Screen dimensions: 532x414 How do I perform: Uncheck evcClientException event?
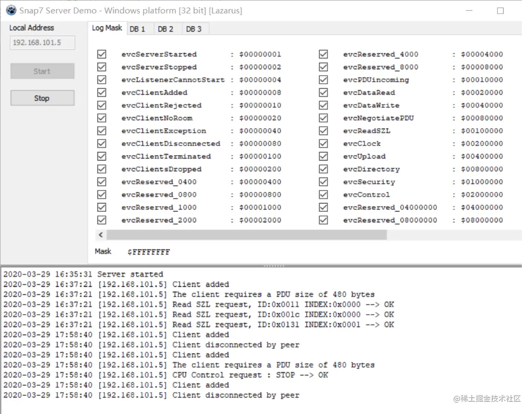point(101,131)
